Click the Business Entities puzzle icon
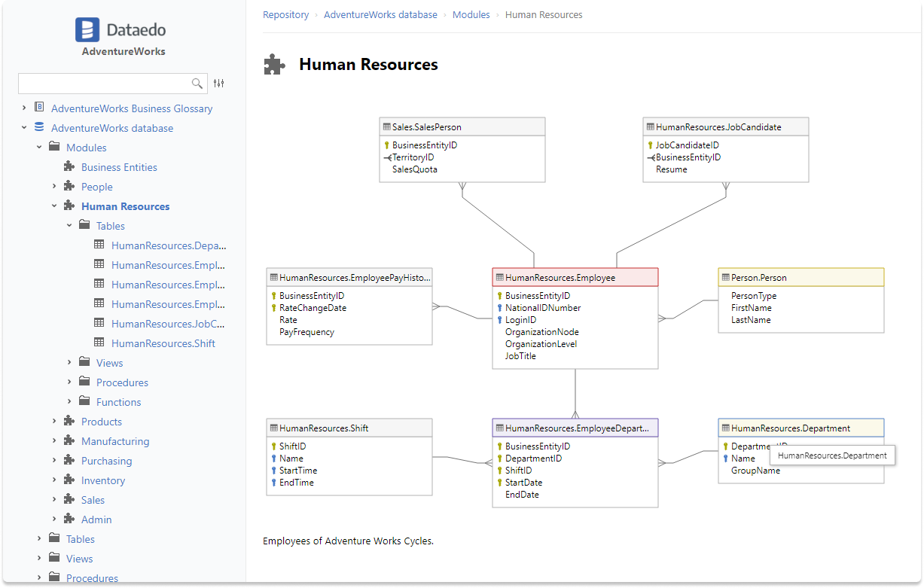This screenshot has width=924, height=588. click(x=69, y=167)
